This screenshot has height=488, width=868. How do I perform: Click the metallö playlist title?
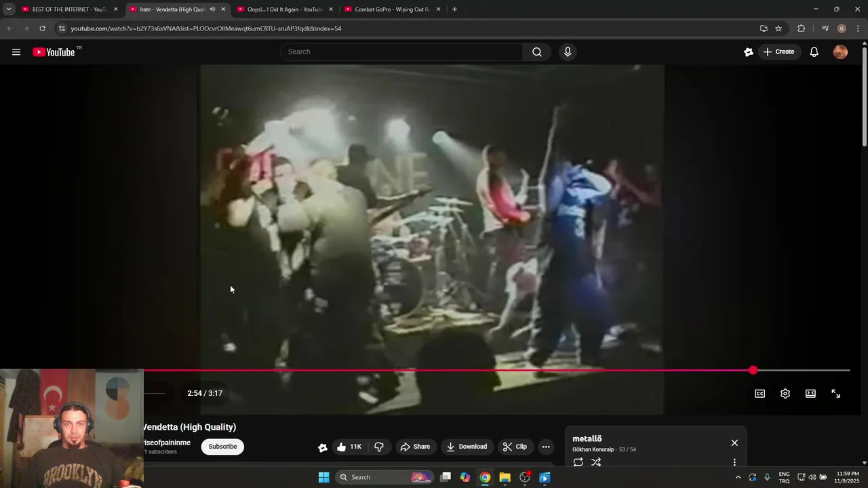[x=587, y=439]
